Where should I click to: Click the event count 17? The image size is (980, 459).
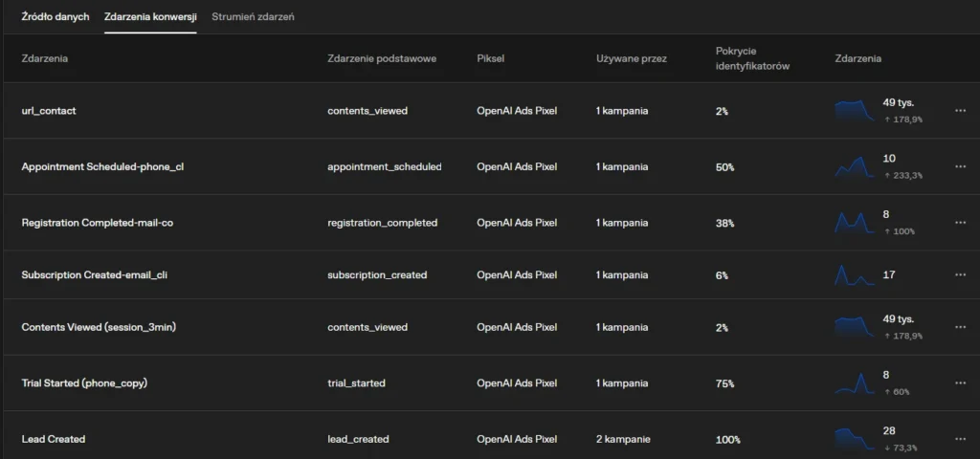tap(889, 274)
